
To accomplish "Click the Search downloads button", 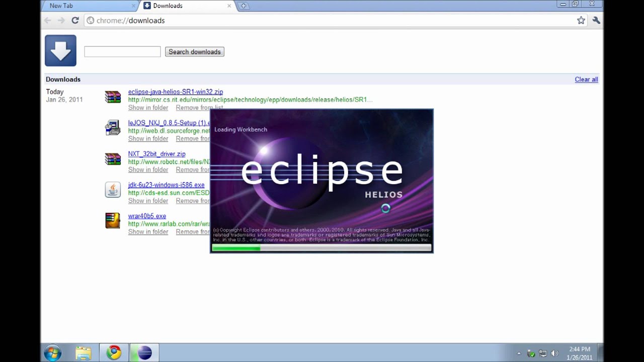I will point(195,52).
